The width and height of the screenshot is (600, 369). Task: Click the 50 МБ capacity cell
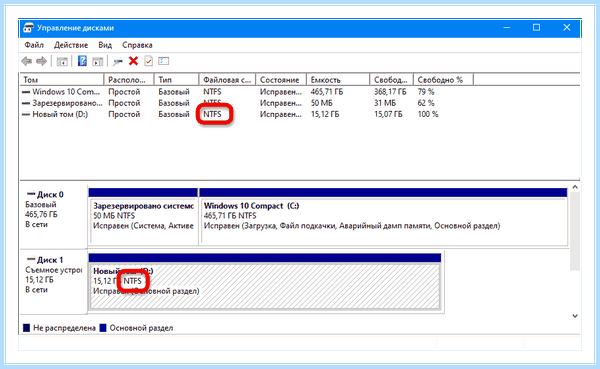(x=321, y=103)
